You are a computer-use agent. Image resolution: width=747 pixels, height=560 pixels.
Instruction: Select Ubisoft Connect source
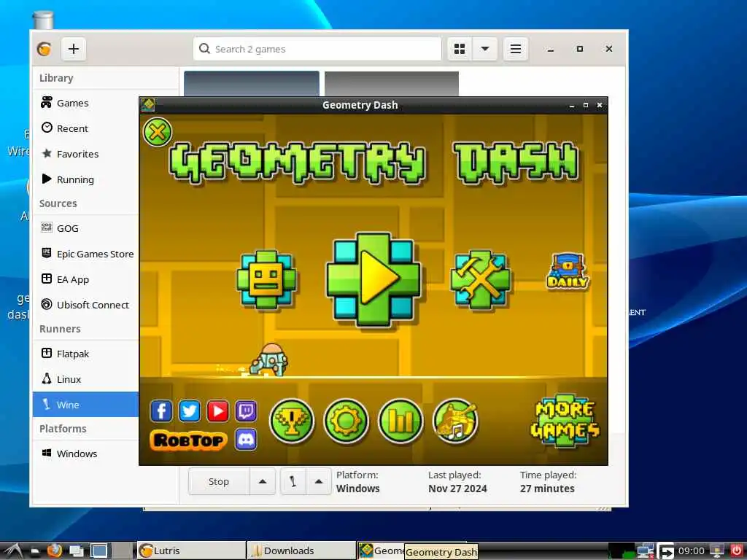coord(86,305)
